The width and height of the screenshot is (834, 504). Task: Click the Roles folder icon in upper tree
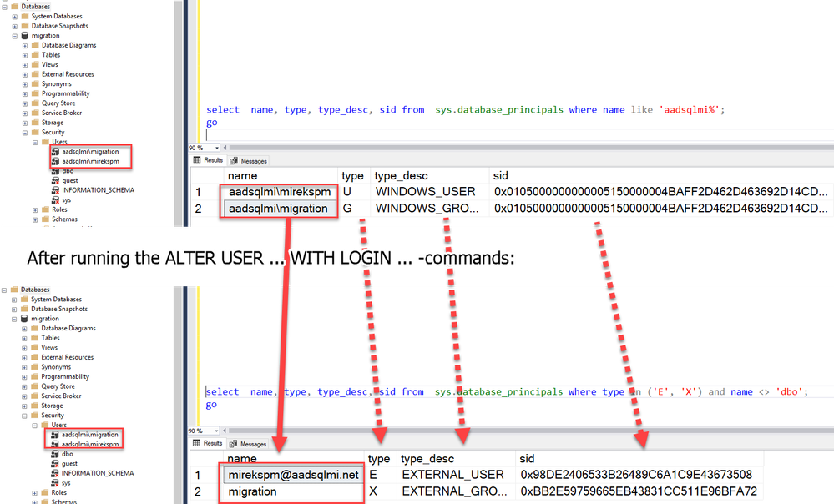[x=45, y=209]
